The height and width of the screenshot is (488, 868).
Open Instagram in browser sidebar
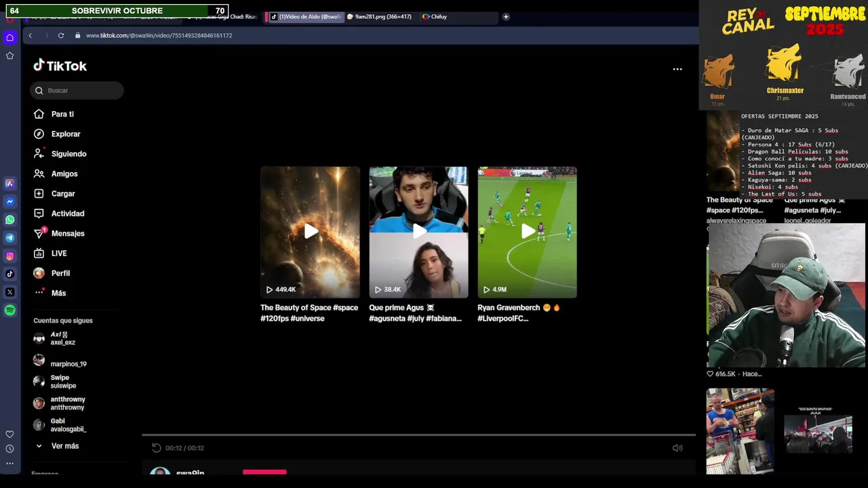point(9,256)
